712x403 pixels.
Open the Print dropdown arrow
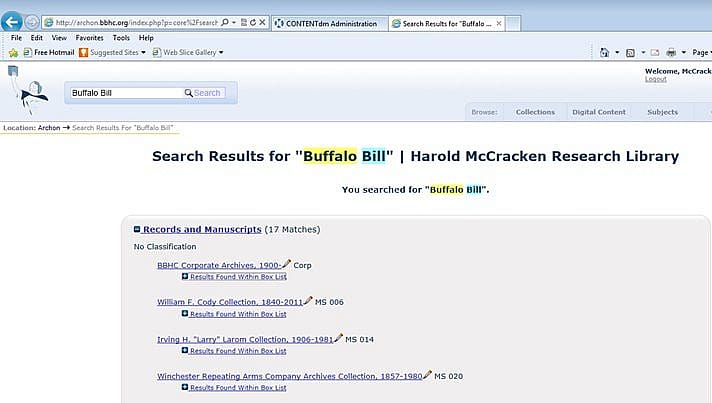coord(684,53)
